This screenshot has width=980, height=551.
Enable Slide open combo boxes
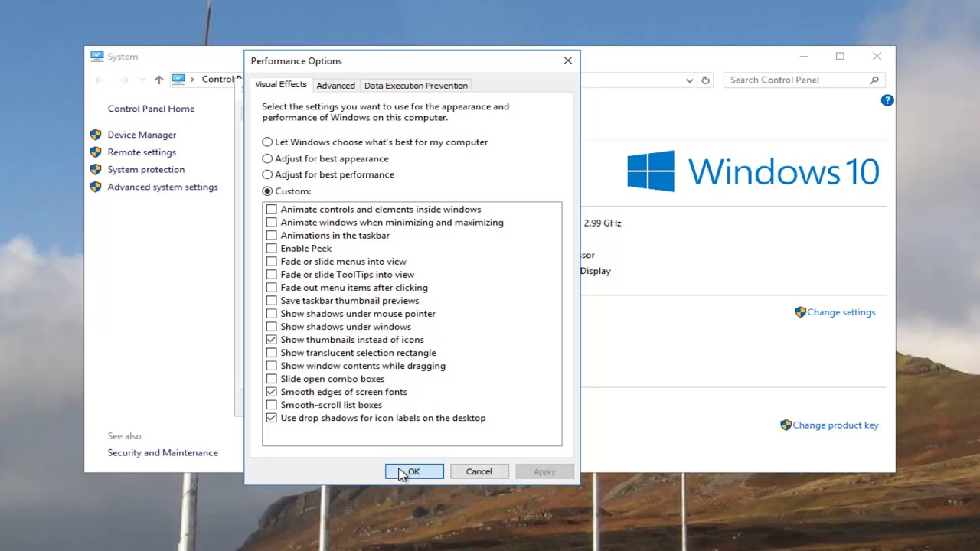coord(271,379)
